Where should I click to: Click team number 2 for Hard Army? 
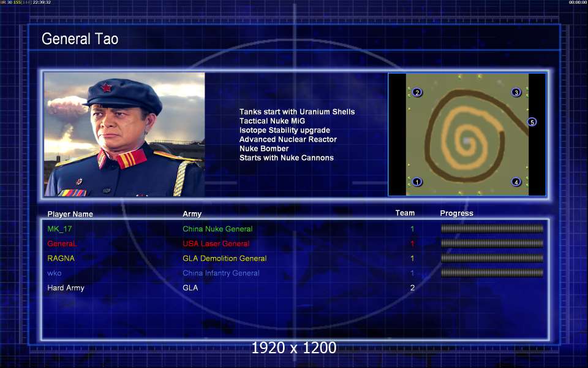point(412,288)
